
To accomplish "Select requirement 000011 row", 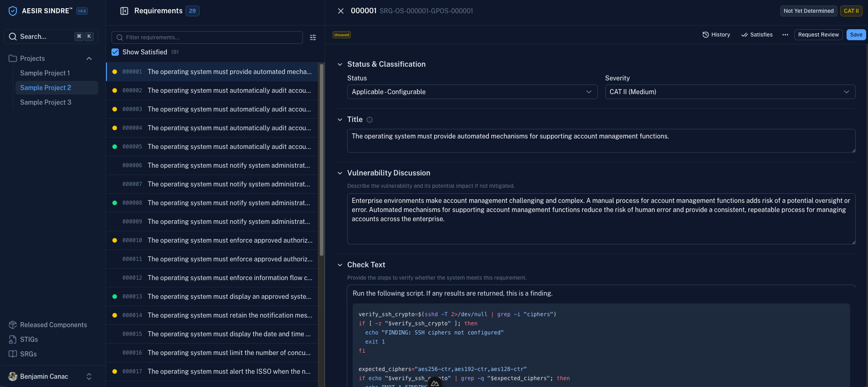I will [212, 259].
